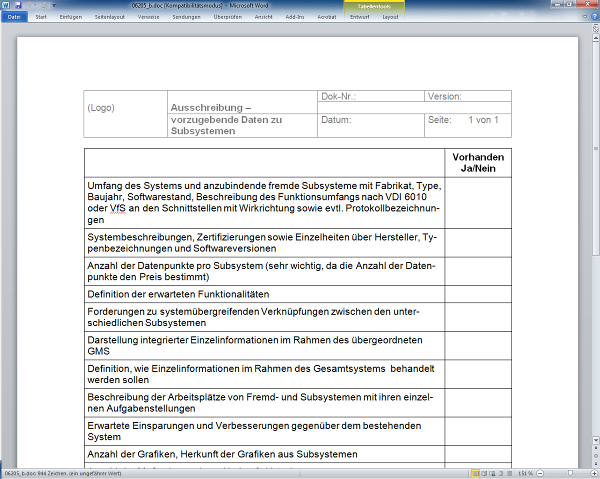Click the Save icon in quick access toolbar
The width and height of the screenshot is (600, 479).
pyautogui.click(x=17, y=5)
